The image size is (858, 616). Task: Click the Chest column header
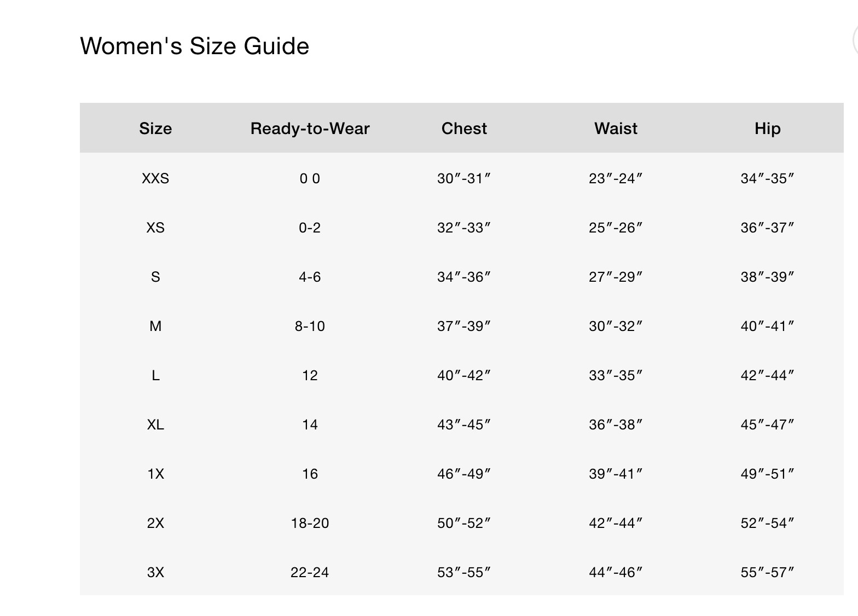tap(464, 129)
